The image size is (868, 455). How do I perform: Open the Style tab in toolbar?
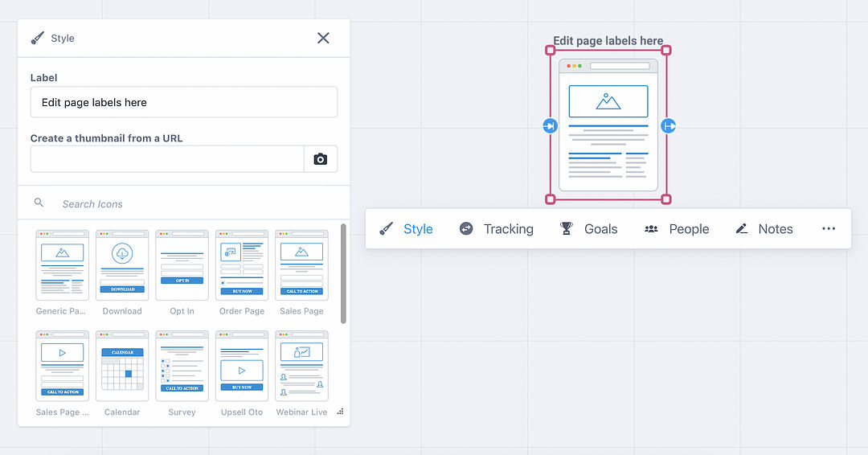407,228
